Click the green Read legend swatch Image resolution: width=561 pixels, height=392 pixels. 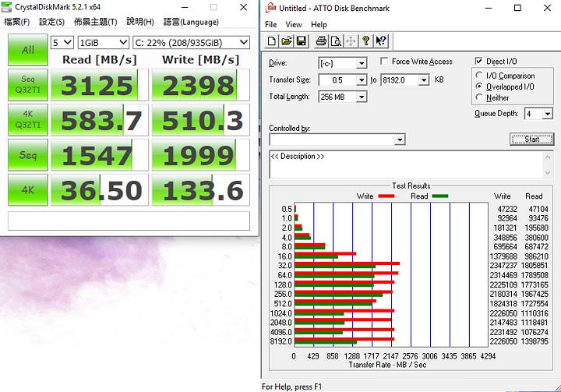[x=440, y=196]
